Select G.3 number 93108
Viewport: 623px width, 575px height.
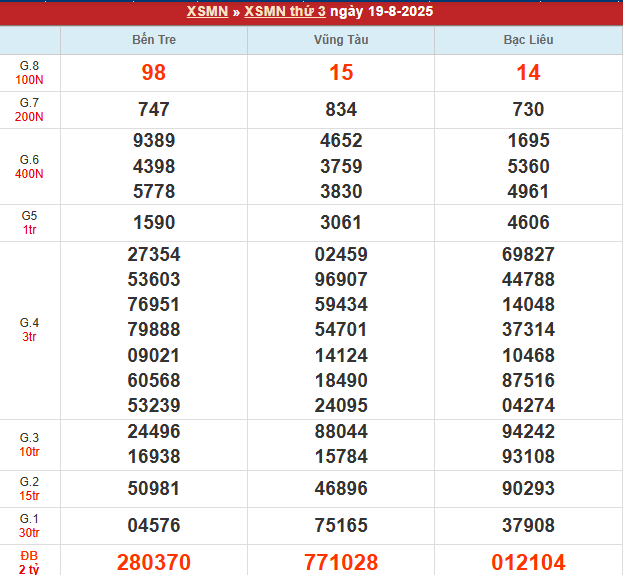(528, 456)
